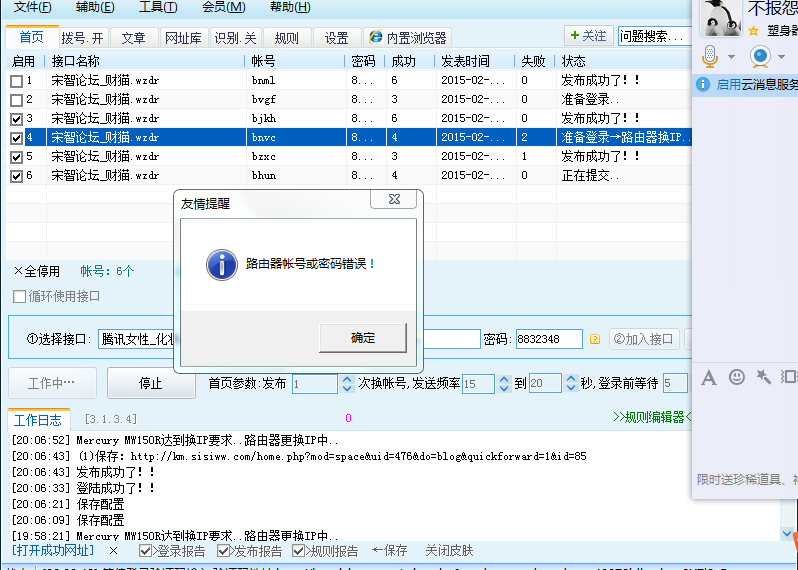Click the ←保存 link
Screen dimensions: 798x570
[x=389, y=551]
